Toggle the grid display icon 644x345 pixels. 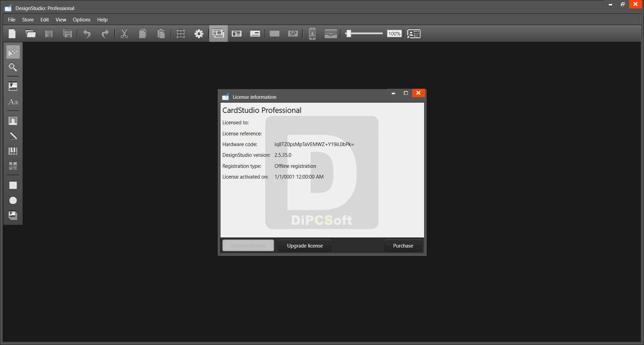click(181, 33)
